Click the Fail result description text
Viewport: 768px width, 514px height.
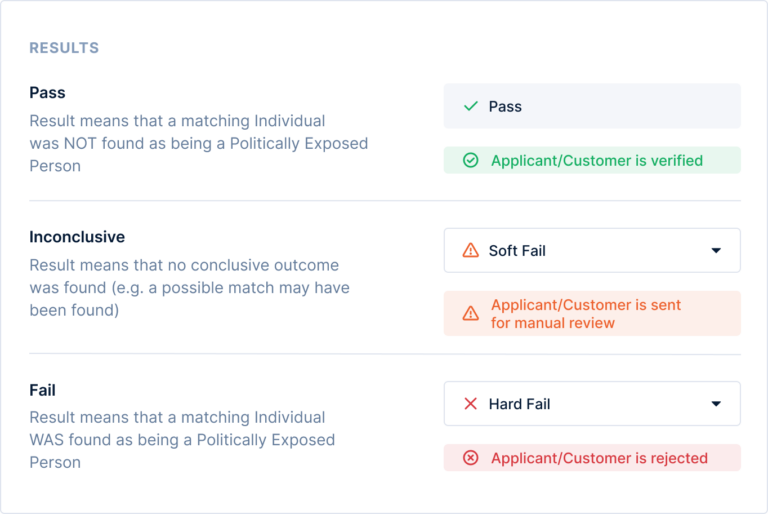182,440
